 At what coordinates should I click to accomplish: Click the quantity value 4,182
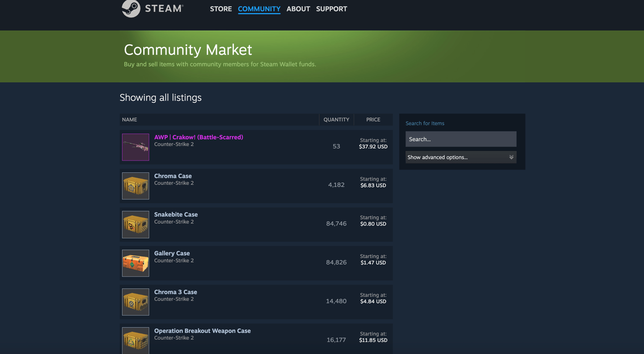(336, 185)
